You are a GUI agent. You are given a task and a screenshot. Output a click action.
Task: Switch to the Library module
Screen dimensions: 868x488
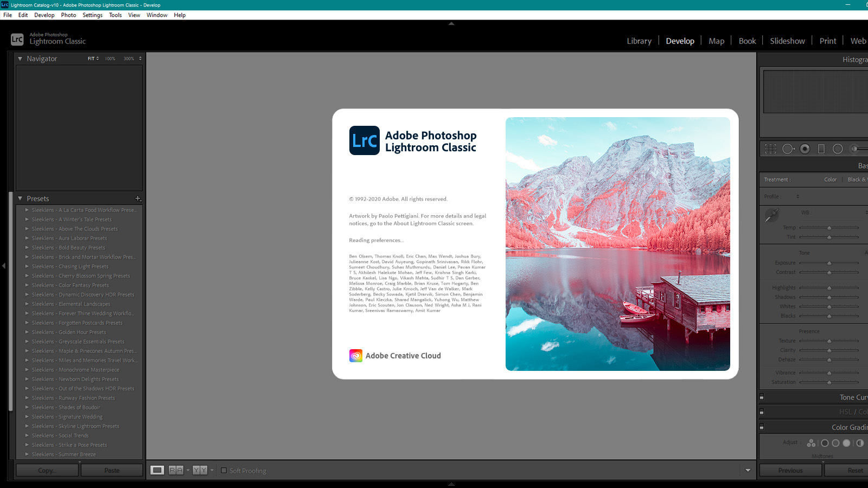(639, 41)
